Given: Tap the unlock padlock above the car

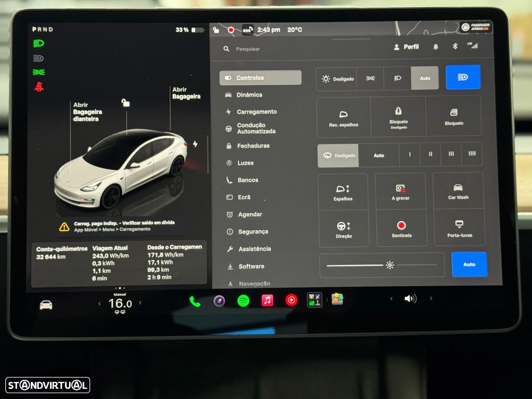Looking at the screenshot, I should coord(126,103).
